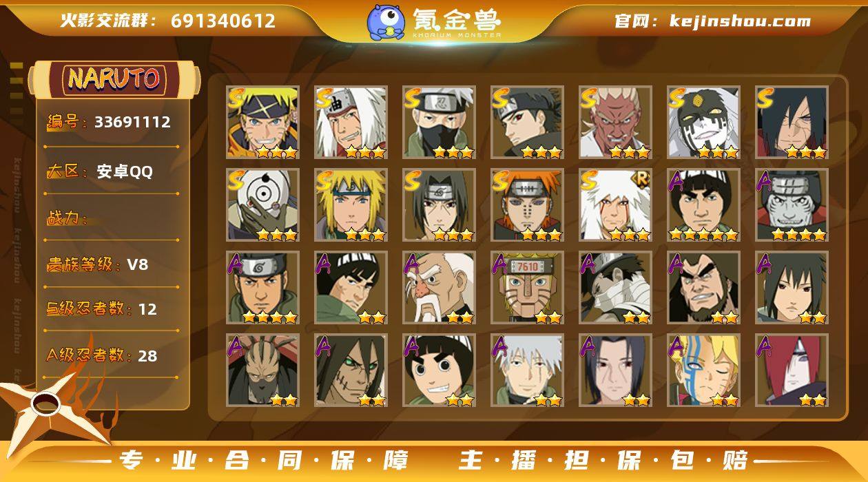Choose the white-faced Kakuzu masked S-rank card

point(703,123)
